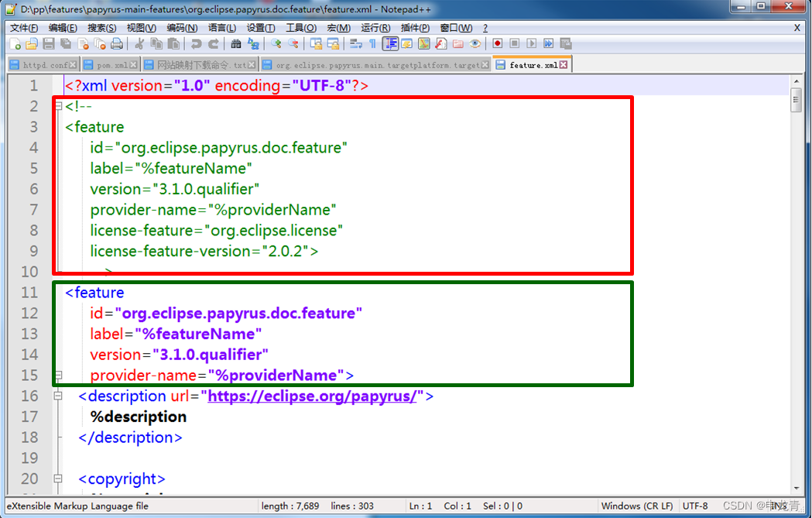
Task: Toggle show all characters display
Action: 371,44
